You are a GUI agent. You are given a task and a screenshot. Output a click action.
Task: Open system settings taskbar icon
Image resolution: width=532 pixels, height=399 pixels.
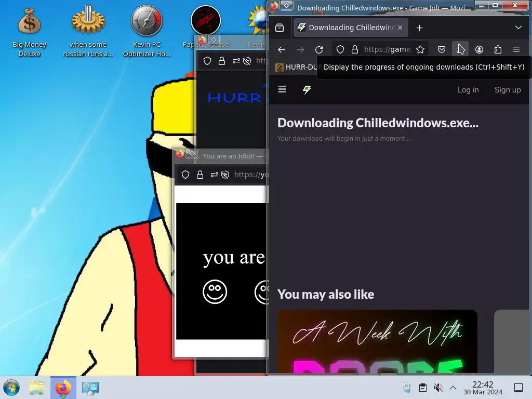[90, 388]
